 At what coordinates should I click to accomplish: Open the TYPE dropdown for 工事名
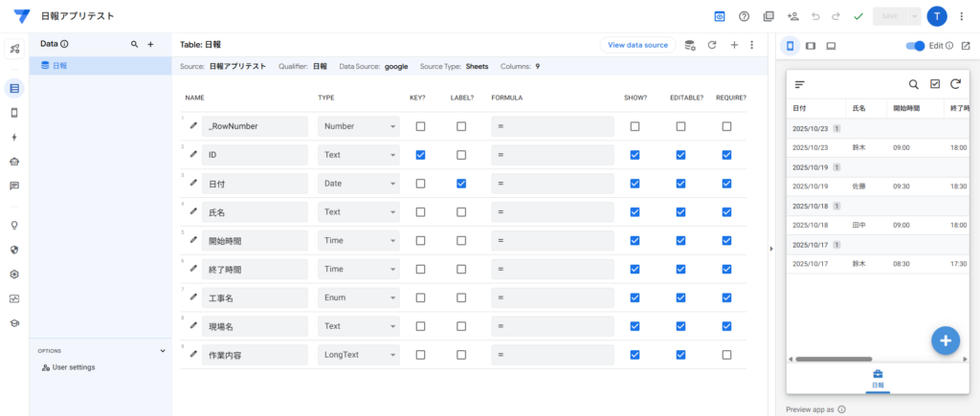[359, 297]
